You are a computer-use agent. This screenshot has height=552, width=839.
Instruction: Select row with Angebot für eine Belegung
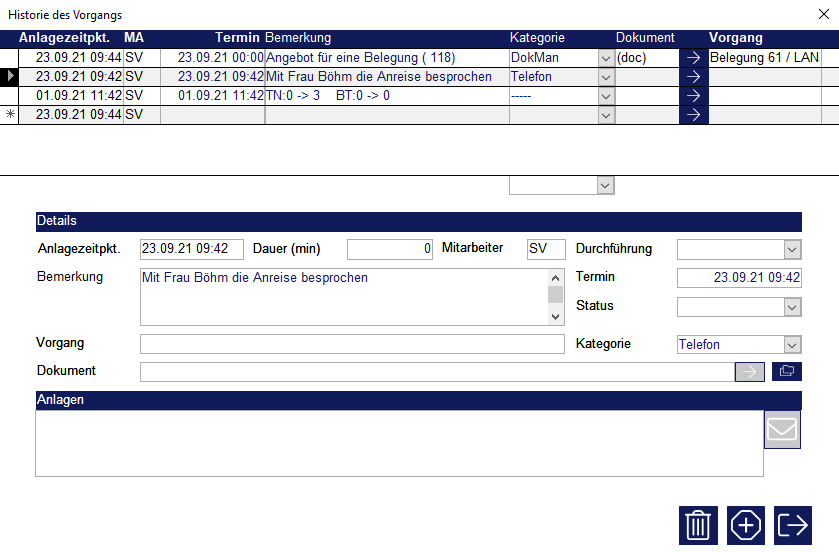(x=385, y=58)
